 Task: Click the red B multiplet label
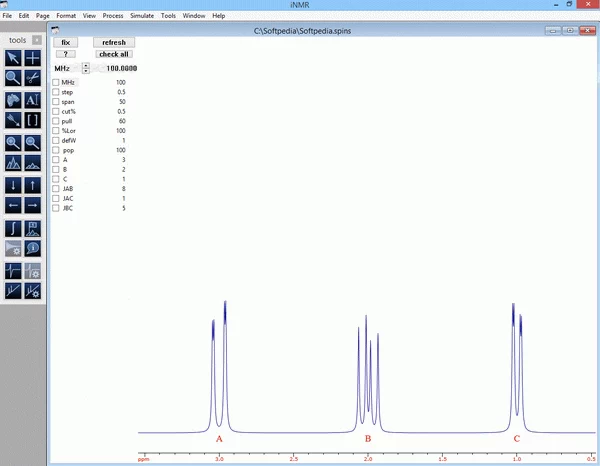click(x=368, y=438)
